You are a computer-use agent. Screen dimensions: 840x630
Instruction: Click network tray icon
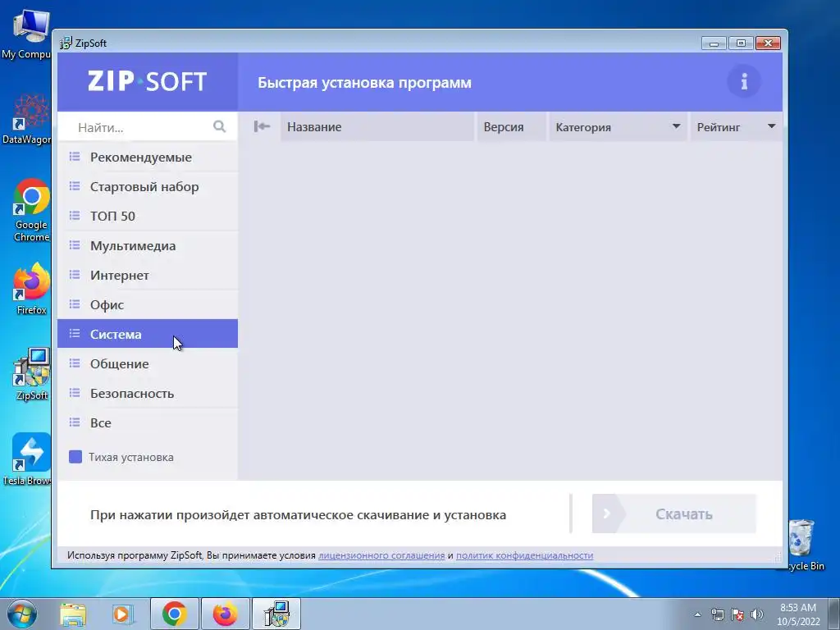[x=717, y=614]
